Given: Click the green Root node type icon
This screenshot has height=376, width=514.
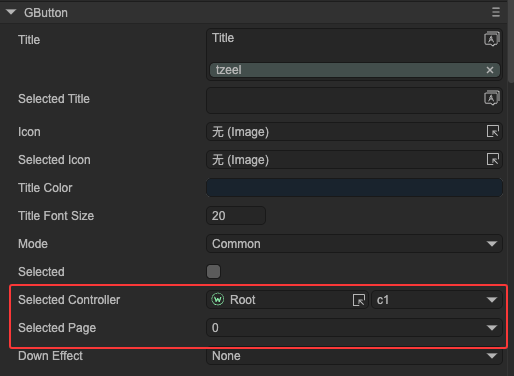Looking at the screenshot, I should pyautogui.click(x=218, y=299).
